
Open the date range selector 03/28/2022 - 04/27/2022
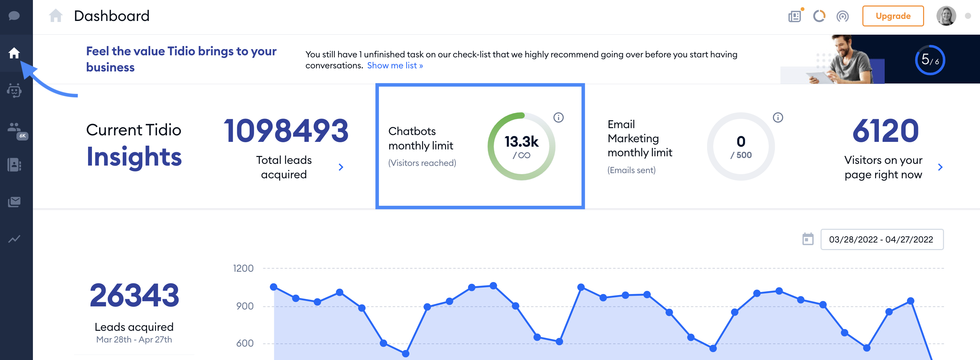883,240
